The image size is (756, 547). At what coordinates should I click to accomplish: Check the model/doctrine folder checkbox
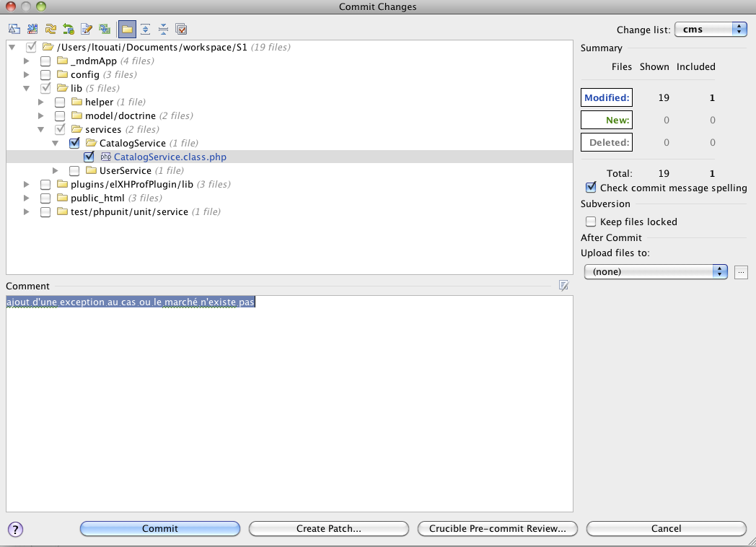(x=60, y=115)
